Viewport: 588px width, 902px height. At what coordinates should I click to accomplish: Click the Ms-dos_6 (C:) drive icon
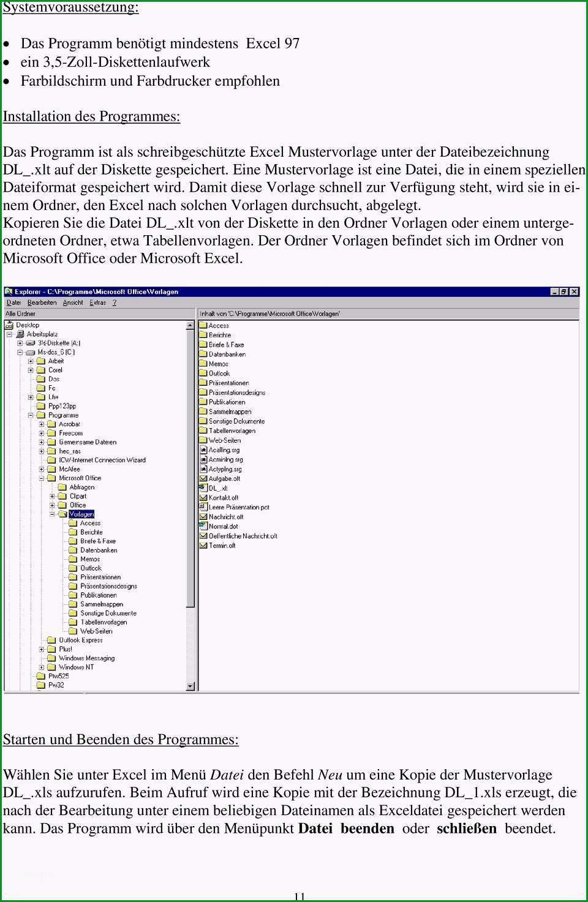pos(31,353)
